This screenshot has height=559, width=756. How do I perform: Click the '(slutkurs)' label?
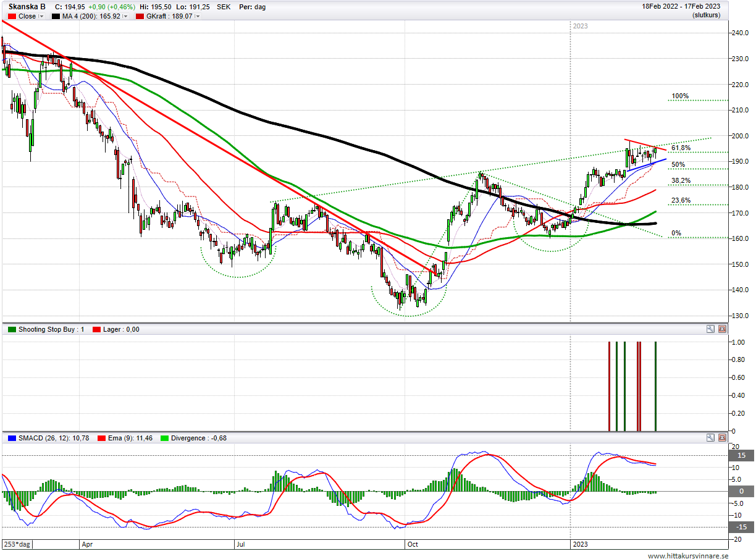tap(707, 15)
